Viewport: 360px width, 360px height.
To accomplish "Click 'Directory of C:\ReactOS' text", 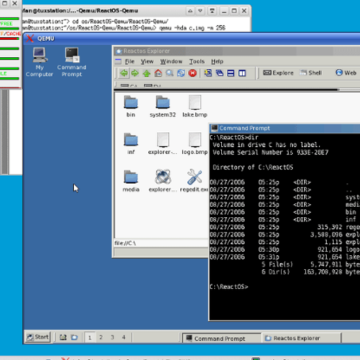I will pyautogui.click(x=253, y=167).
